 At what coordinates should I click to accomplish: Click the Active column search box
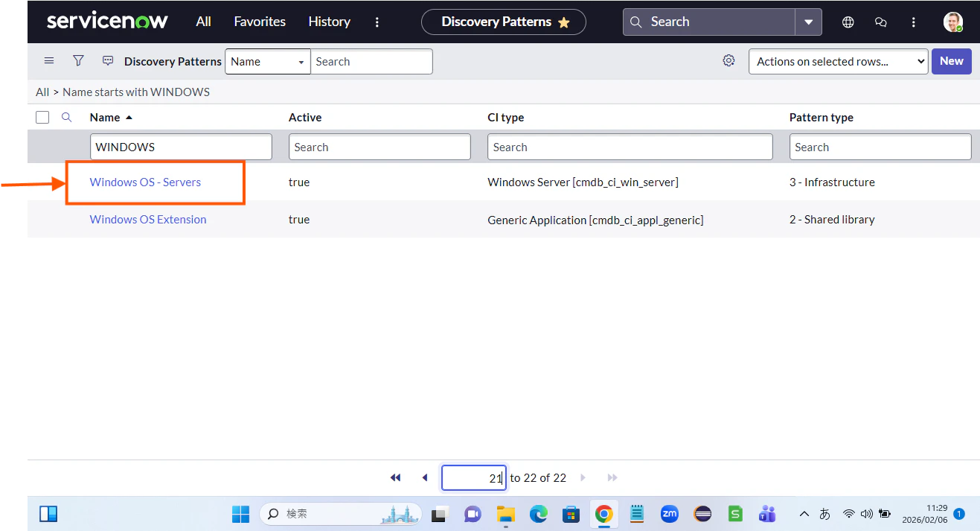(x=379, y=147)
